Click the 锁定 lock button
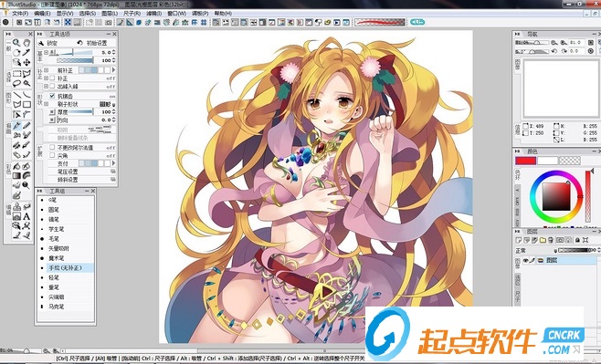The width and height of the screenshot is (601, 364). [x=48, y=43]
